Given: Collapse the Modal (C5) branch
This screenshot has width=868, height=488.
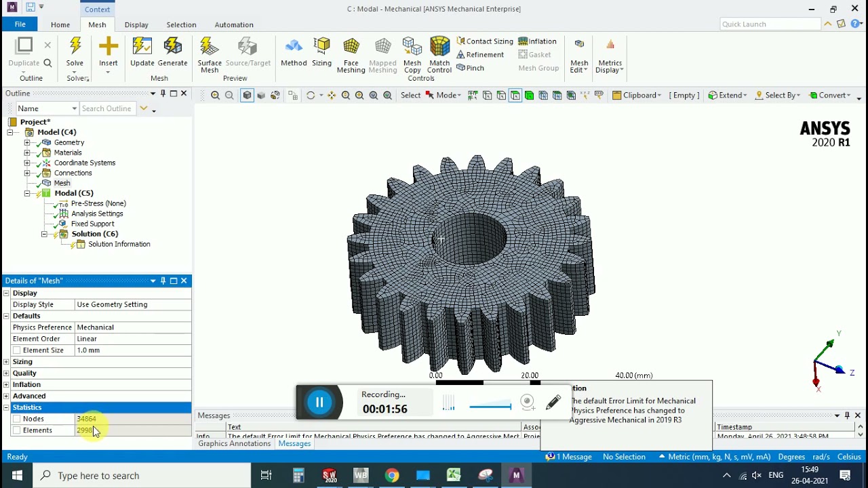Looking at the screenshot, I should [27, 193].
